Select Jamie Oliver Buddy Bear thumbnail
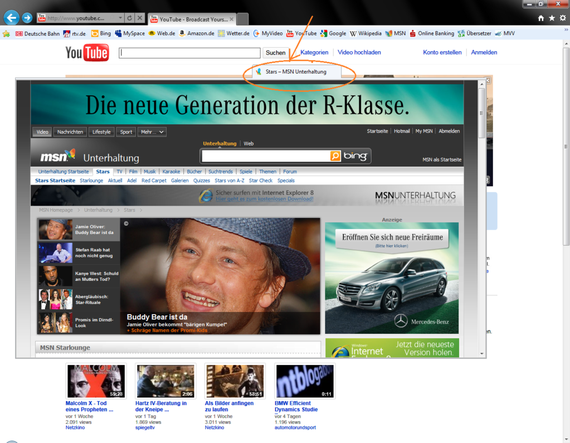Screen dimensions: 570x443 pyautogui.click(x=79, y=229)
